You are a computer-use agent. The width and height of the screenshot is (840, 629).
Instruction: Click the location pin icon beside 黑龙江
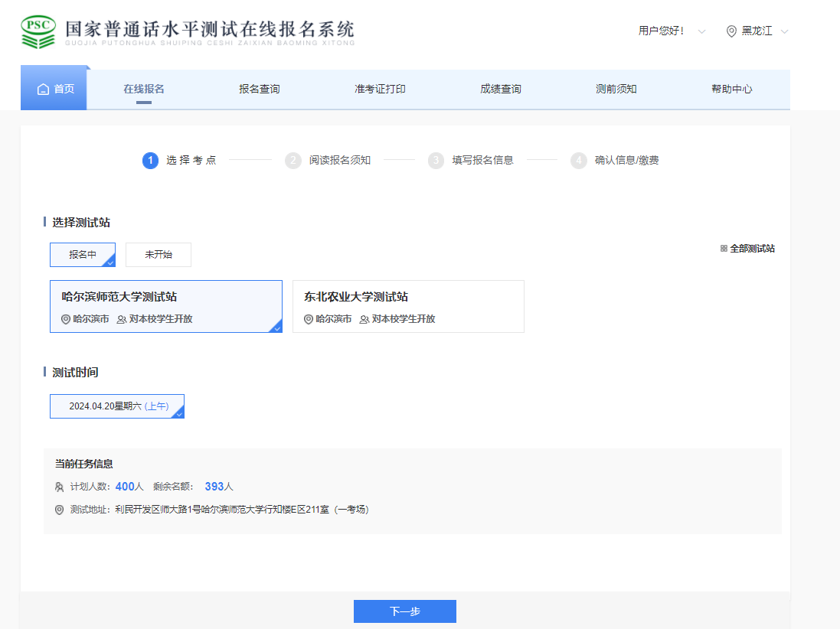pos(731,31)
